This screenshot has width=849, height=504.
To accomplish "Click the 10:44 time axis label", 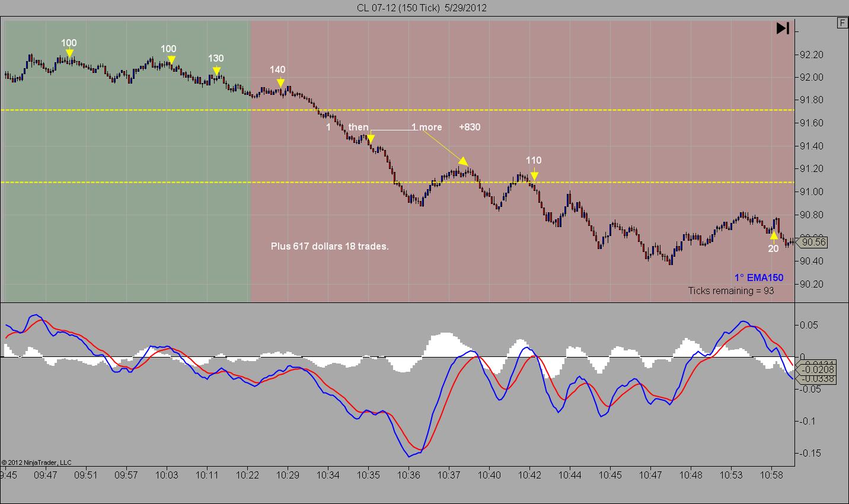I will tap(570, 475).
